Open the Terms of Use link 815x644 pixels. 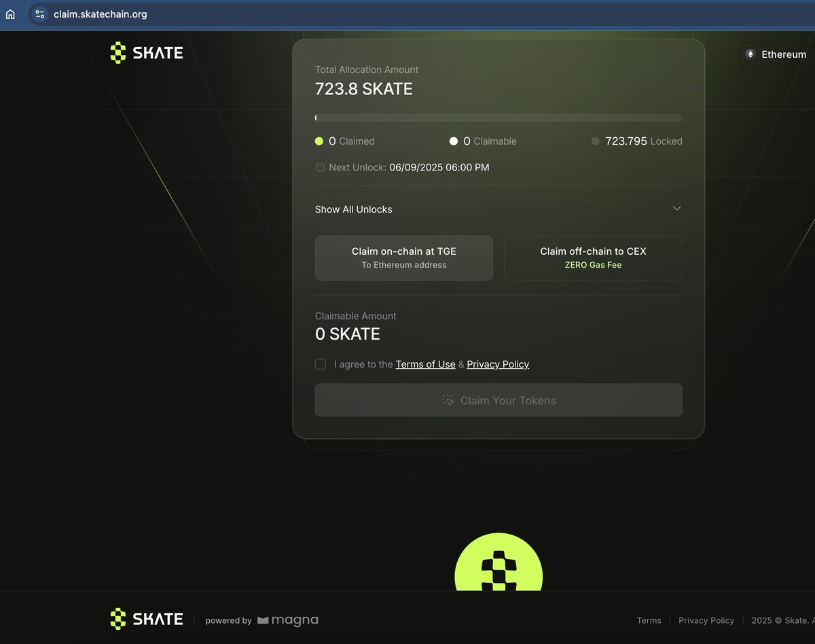pyautogui.click(x=425, y=364)
